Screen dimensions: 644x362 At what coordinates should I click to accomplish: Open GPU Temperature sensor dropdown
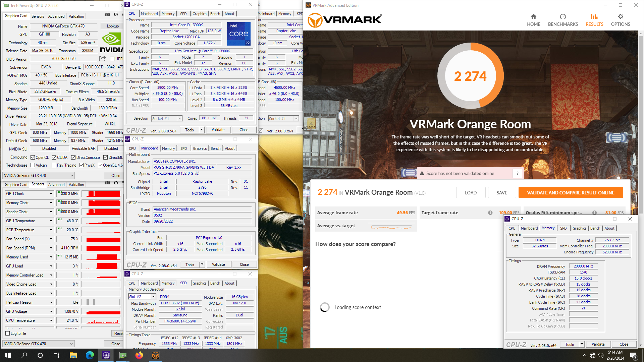pos(51,221)
